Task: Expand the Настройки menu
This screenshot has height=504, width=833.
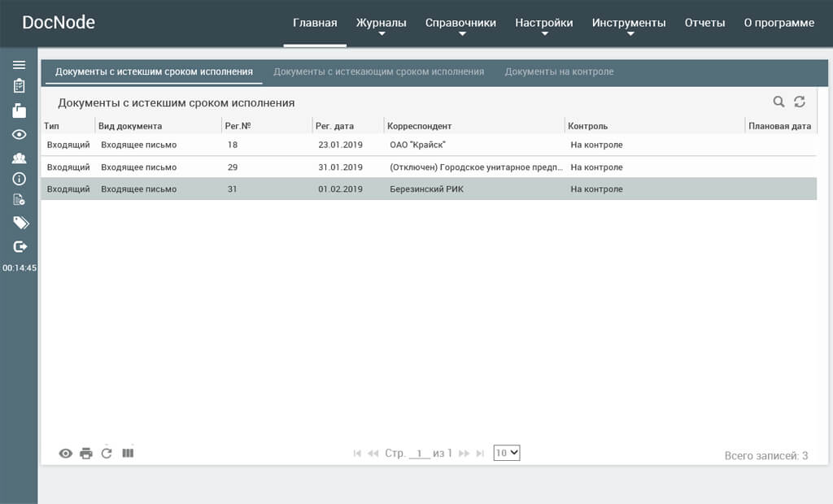Action: [544, 24]
